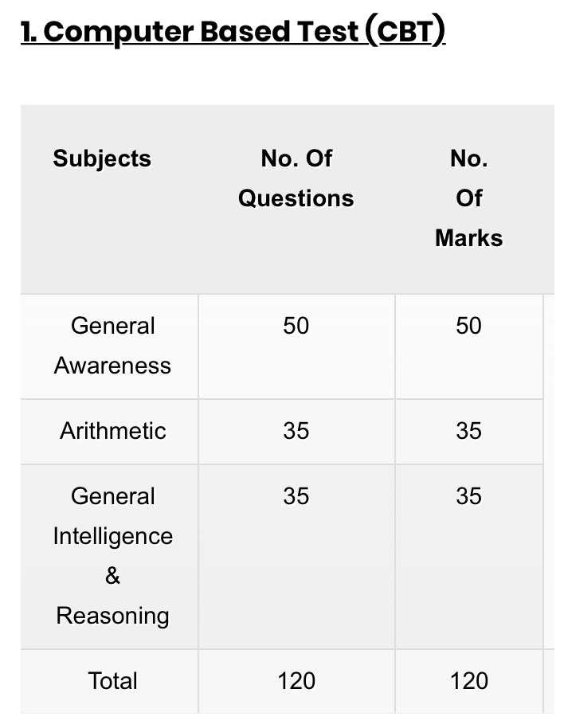Click the word 'Reasoning' in the subjects column

coord(112,616)
